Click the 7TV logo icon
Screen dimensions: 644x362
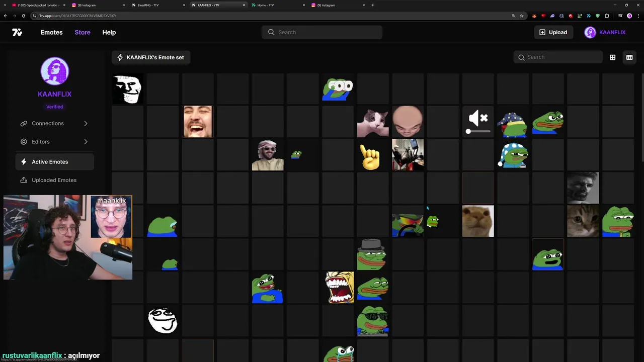point(17,32)
